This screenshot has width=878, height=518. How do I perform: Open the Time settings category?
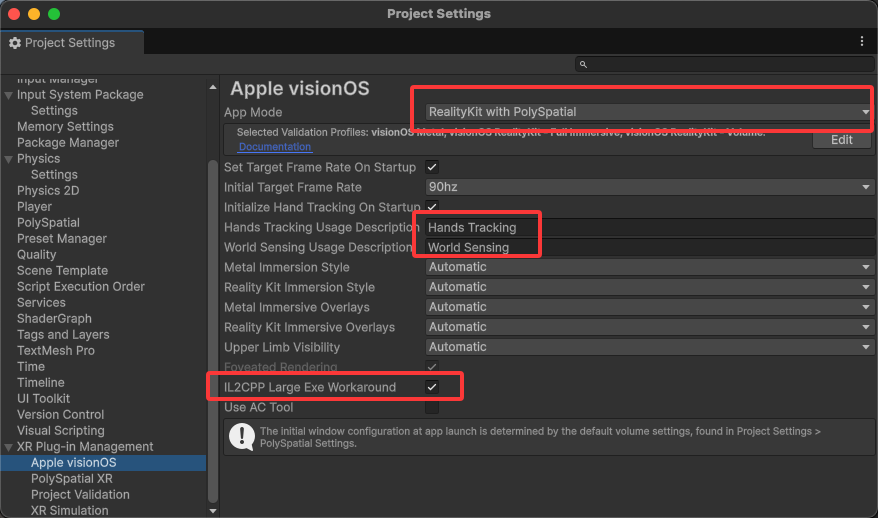(31, 367)
